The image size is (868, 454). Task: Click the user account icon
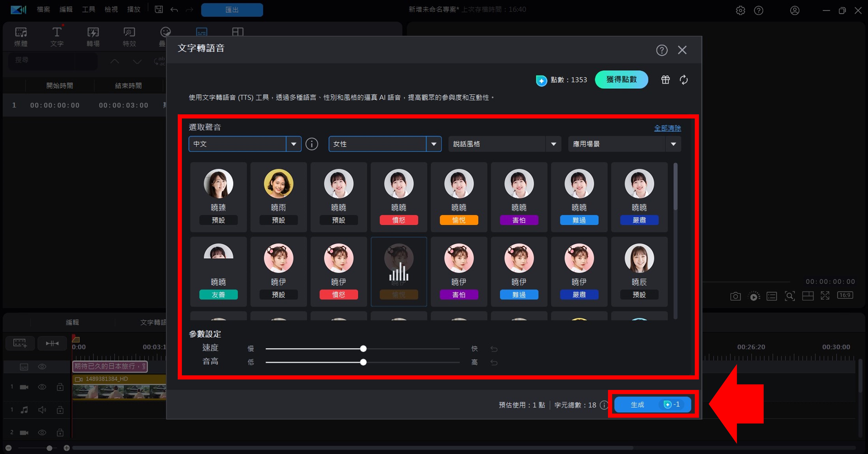click(x=795, y=10)
